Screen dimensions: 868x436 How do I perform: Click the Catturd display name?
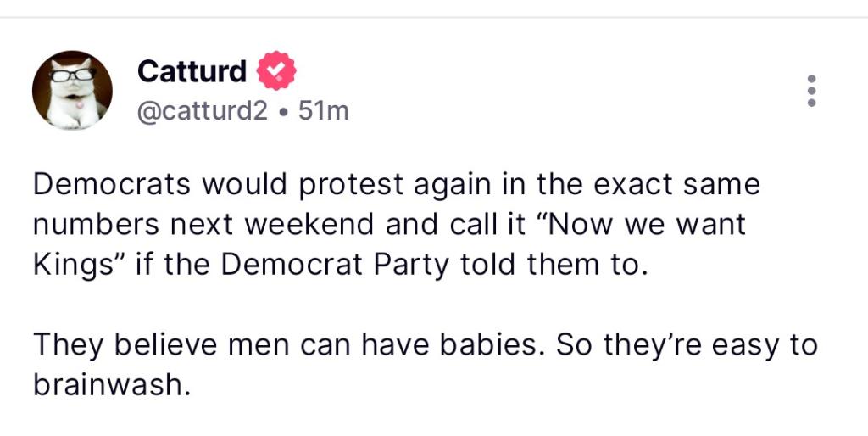(192, 71)
